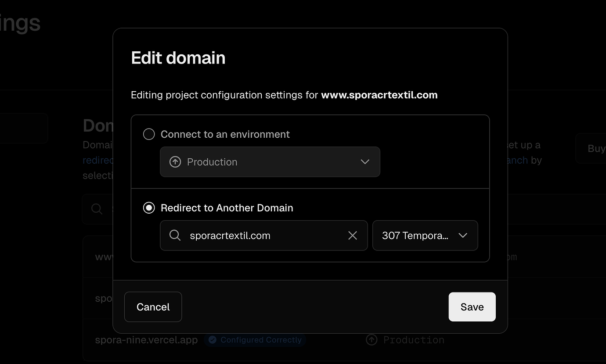Click the Configured Correctly status badge
The width and height of the screenshot is (606, 364).
coord(255,339)
